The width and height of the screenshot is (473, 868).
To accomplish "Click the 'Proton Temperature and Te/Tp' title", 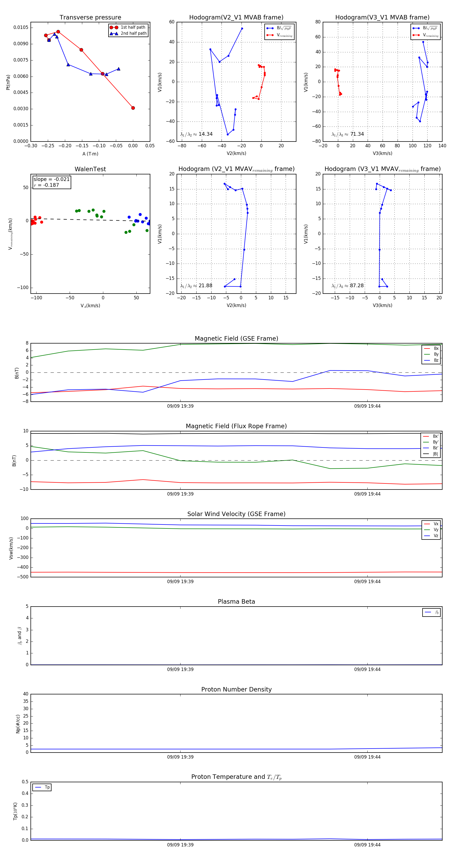I will [x=236, y=777].
